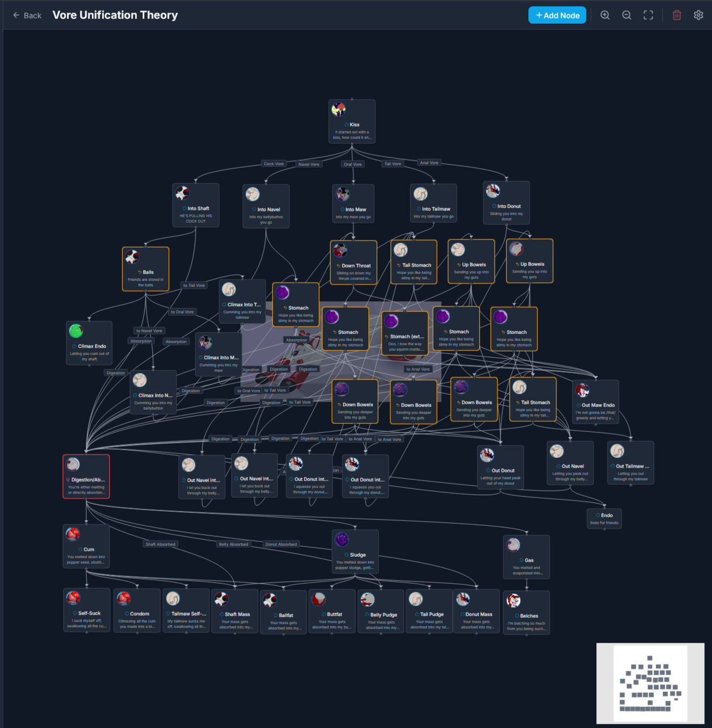
Task: Open the settings gear
Action: tap(698, 15)
